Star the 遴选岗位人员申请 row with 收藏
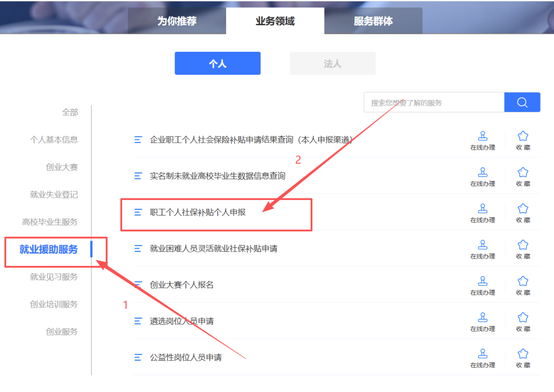Viewport: 554px width, 392px height. pos(523,322)
